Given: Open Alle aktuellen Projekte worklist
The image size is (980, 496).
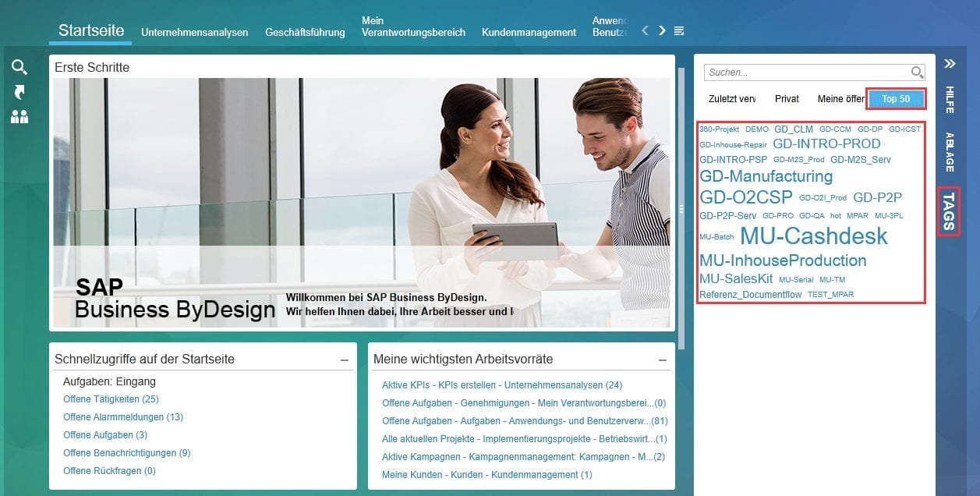Looking at the screenshot, I should [x=525, y=439].
